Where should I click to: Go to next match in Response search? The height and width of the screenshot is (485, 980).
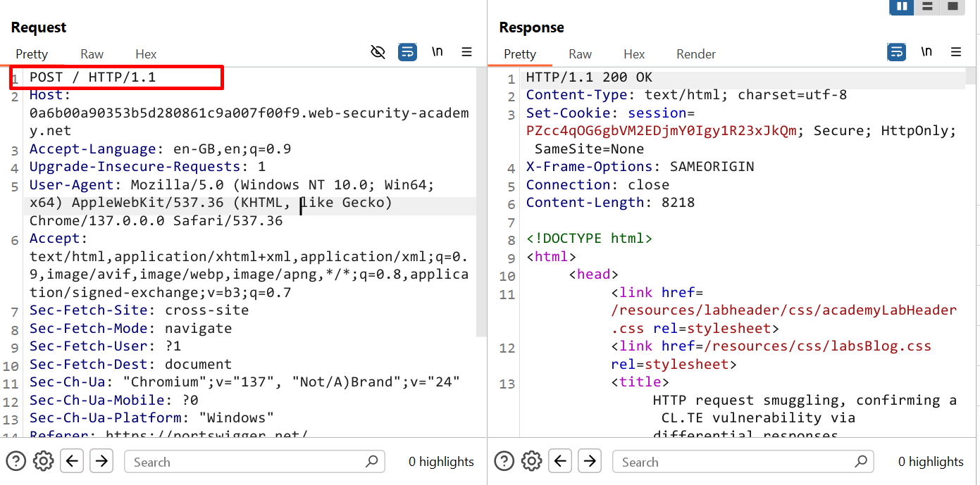(x=590, y=462)
